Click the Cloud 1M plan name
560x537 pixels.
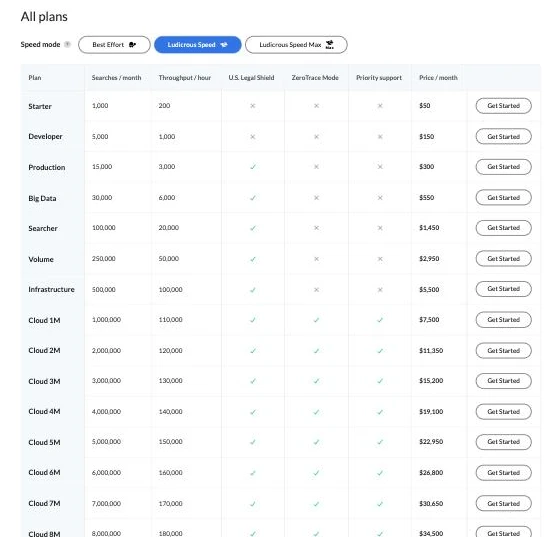[44, 320]
